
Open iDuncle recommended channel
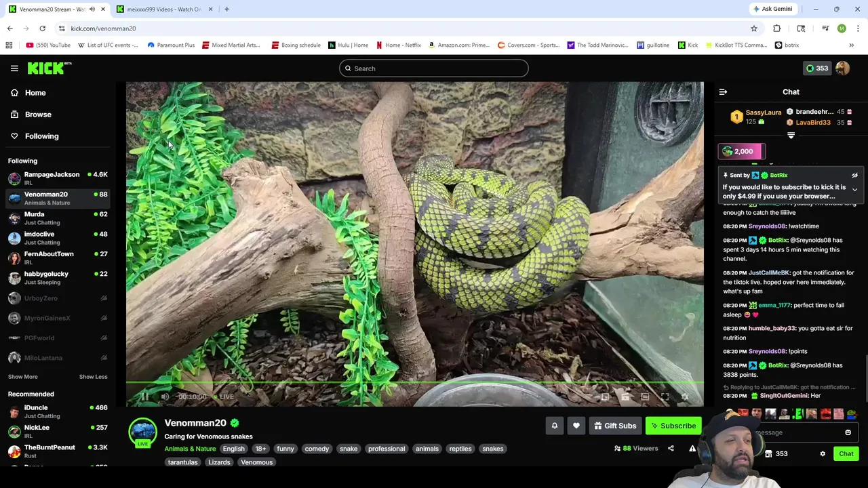pyautogui.click(x=58, y=411)
